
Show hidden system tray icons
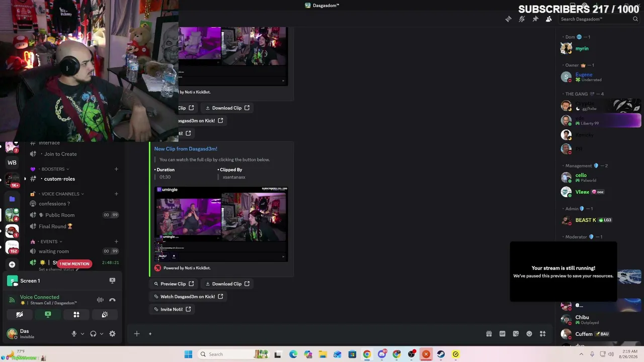click(582, 354)
